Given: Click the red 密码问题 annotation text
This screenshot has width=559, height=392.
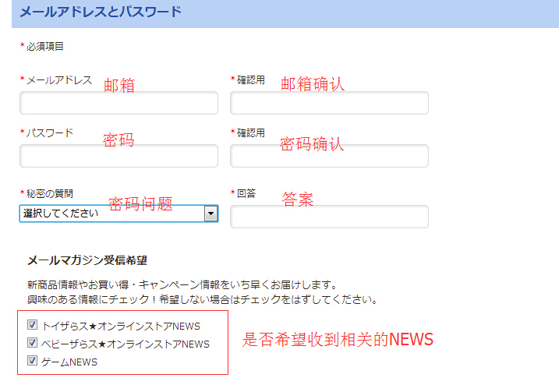Looking at the screenshot, I should tap(140, 204).
